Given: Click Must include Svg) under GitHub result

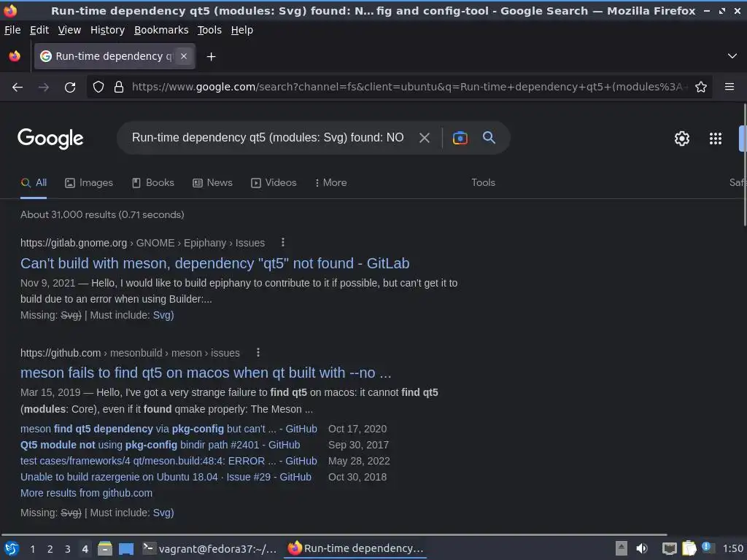Looking at the screenshot, I should (x=163, y=513).
